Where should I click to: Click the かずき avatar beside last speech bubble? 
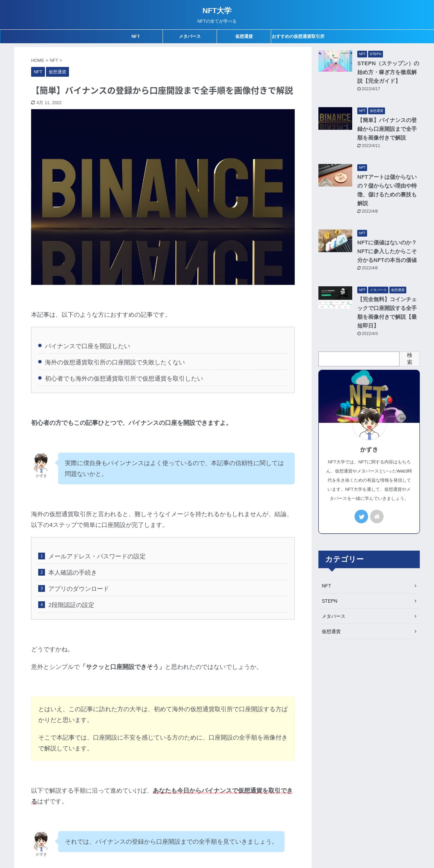41,842
